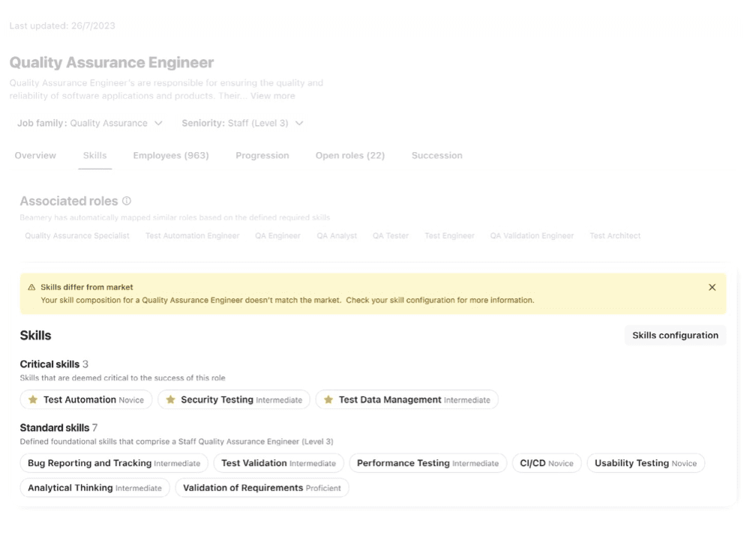Click the Standard skills heading
Viewport: 756px width, 556px height.
[55, 428]
